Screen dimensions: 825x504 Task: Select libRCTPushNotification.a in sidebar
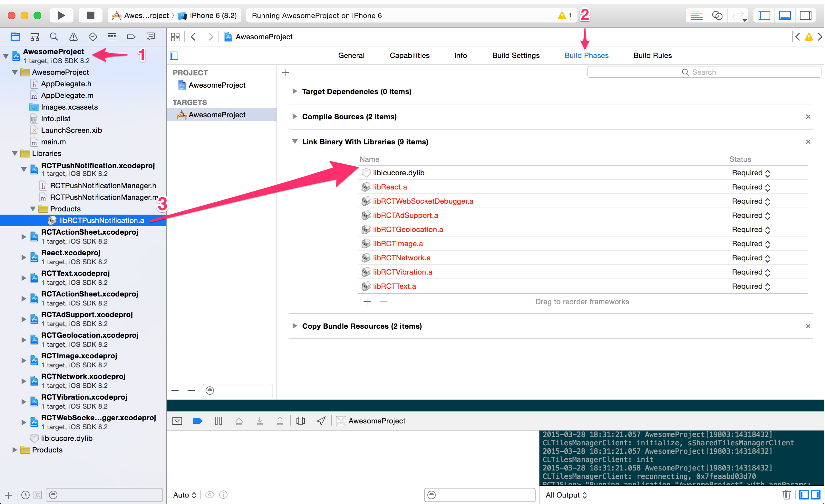[101, 219]
